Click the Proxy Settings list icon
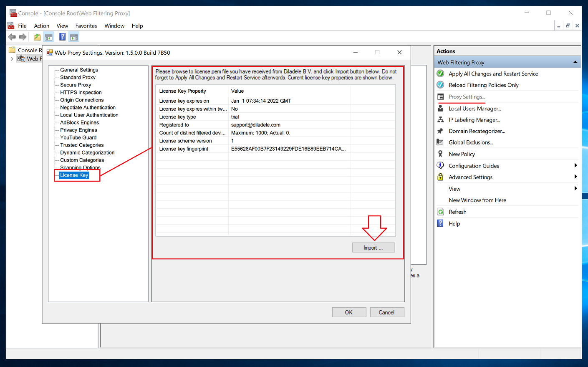The width and height of the screenshot is (588, 367). (x=440, y=97)
